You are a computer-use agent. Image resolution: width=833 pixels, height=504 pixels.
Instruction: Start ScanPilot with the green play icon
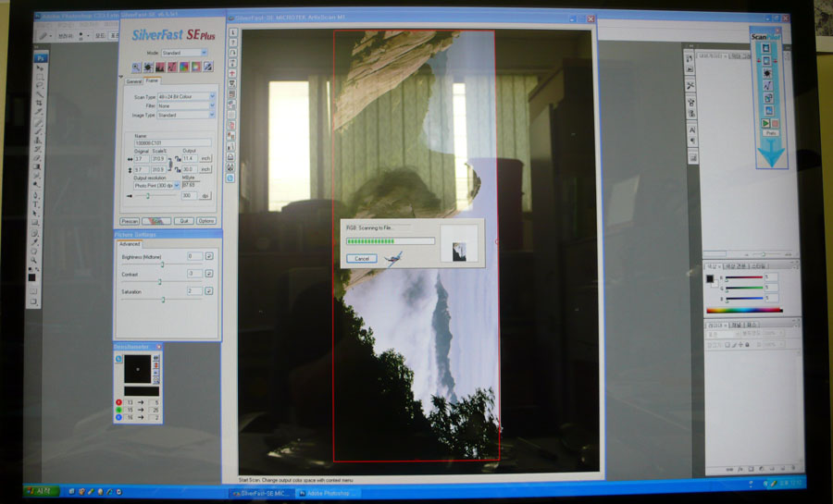pyautogui.click(x=765, y=123)
